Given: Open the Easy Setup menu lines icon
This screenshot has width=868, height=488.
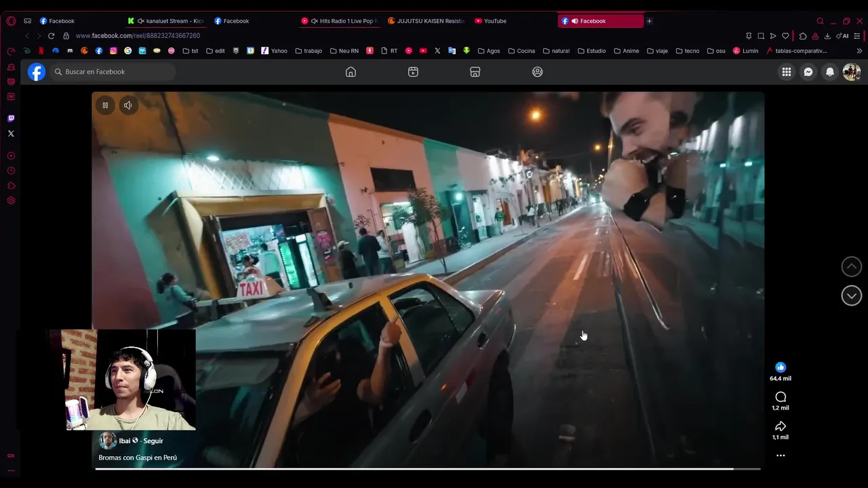Looking at the screenshot, I should coord(858,36).
